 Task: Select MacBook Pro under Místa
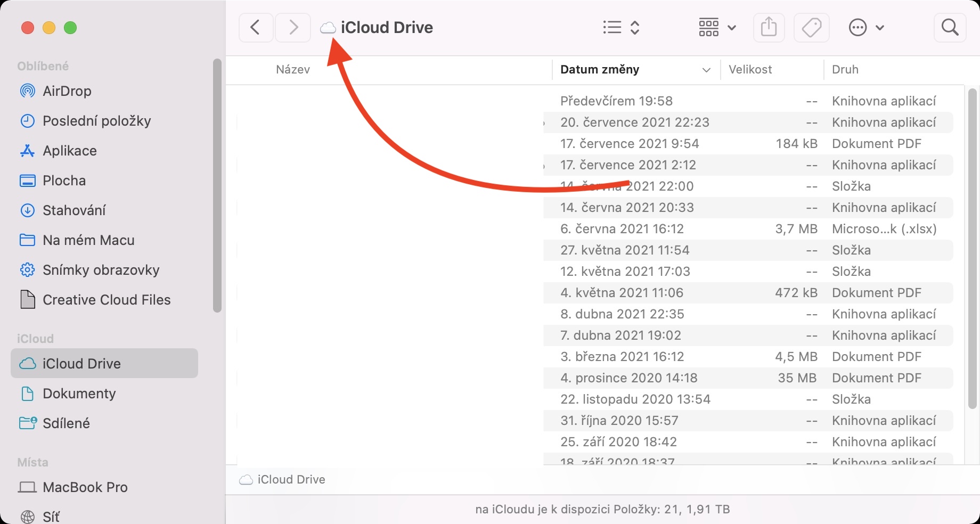coord(85,487)
